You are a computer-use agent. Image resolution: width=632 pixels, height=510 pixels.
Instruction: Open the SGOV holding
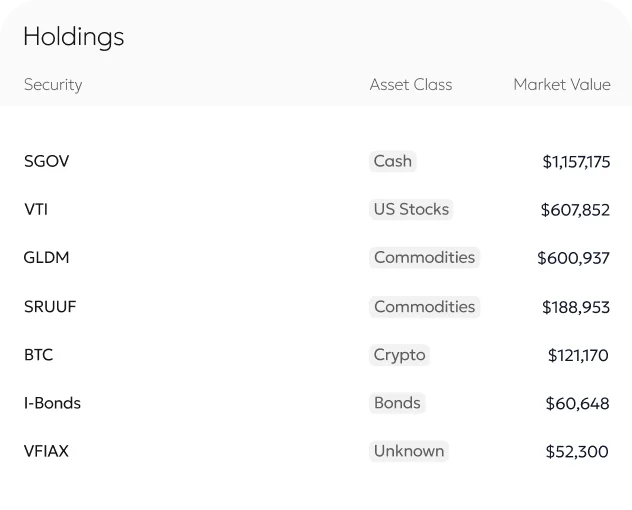coord(47,161)
